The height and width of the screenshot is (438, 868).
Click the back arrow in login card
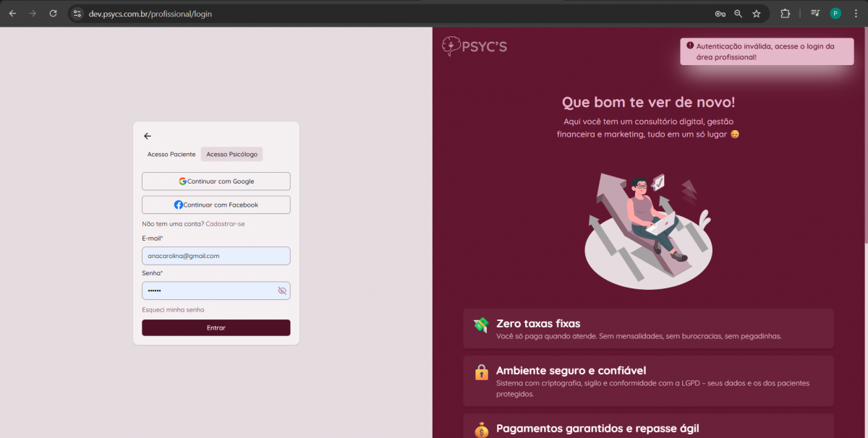148,136
